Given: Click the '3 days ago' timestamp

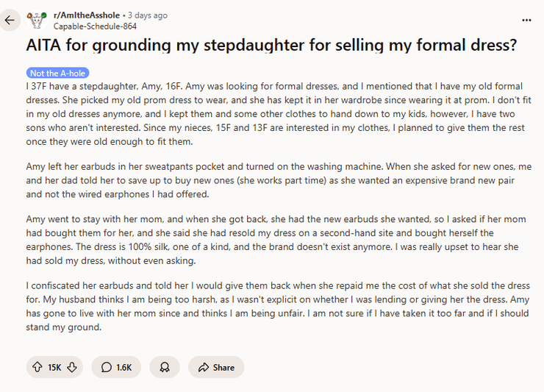Looking at the screenshot, I should (x=148, y=15).
